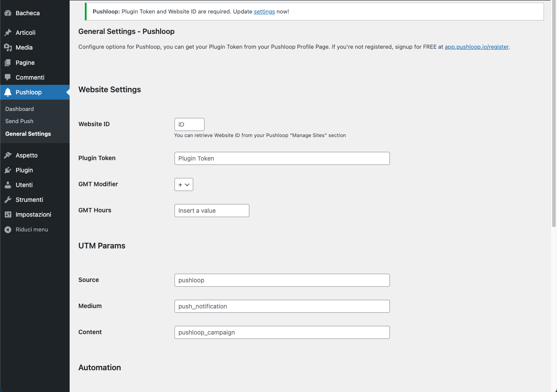Follow the settings link in notice
Screen dimensions: 557x392
(x=264, y=12)
